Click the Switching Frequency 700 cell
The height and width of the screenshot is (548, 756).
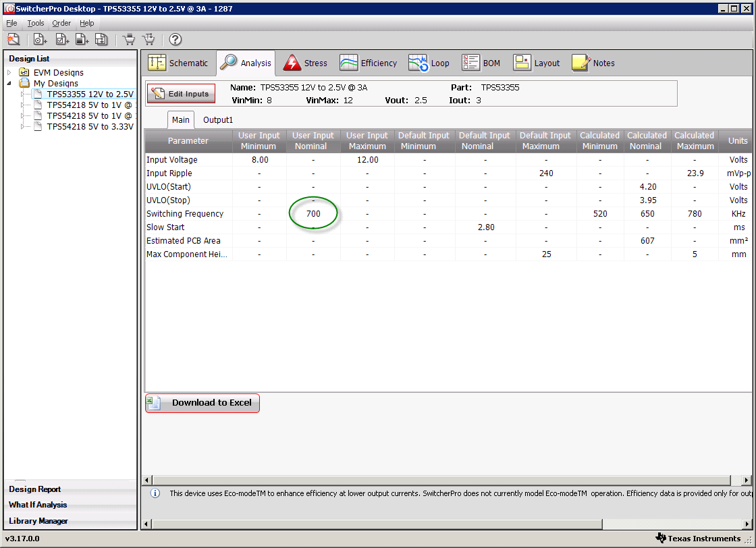313,213
